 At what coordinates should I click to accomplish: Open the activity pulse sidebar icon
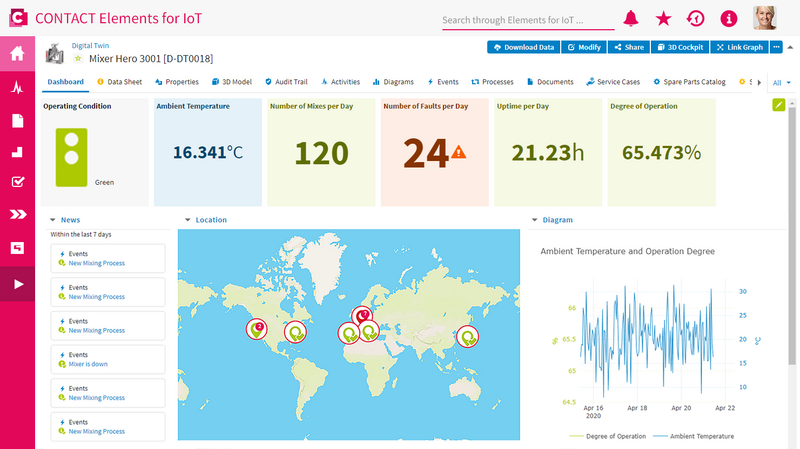17,88
